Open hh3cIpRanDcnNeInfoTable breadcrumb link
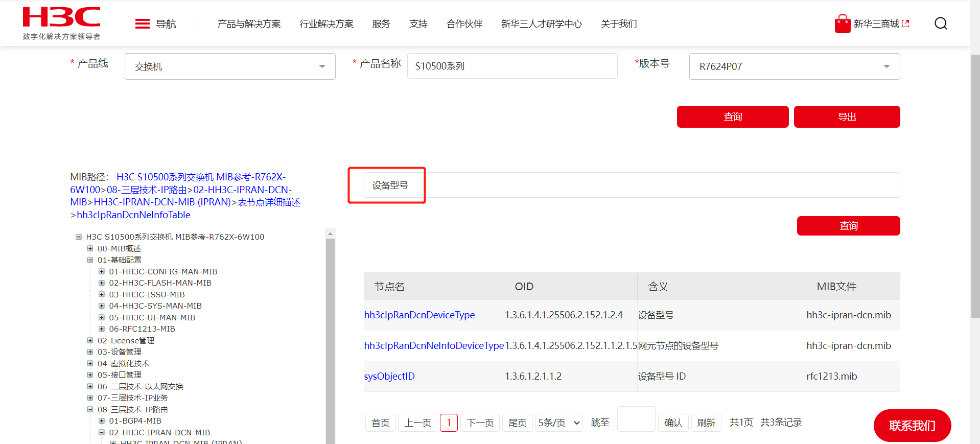Viewport: 980px width, 444px height. (x=133, y=215)
